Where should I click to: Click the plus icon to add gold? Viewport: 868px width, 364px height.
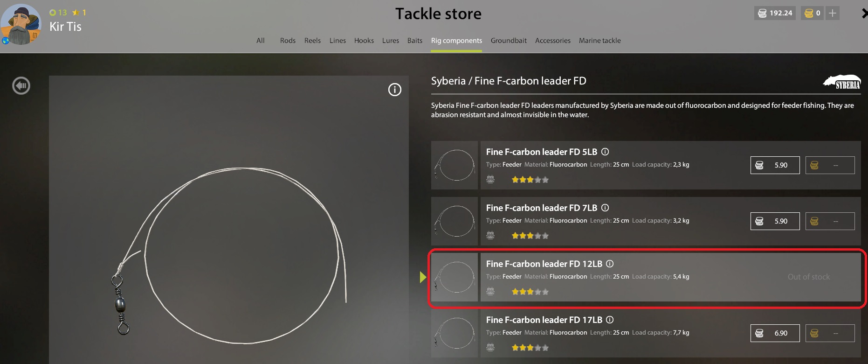pos(833,13)
